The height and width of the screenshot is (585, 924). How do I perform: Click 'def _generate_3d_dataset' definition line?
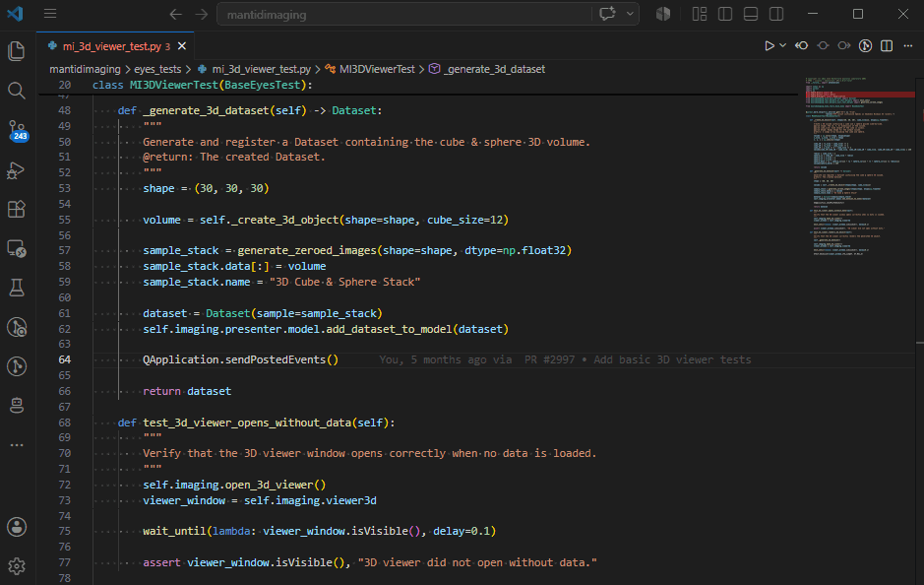250,110
